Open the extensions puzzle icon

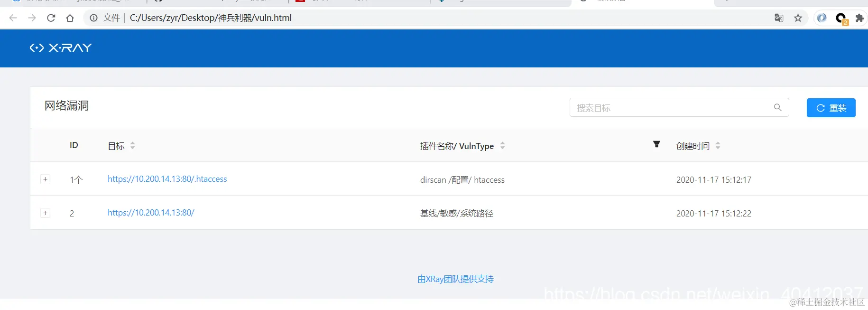tap(859, 18)
